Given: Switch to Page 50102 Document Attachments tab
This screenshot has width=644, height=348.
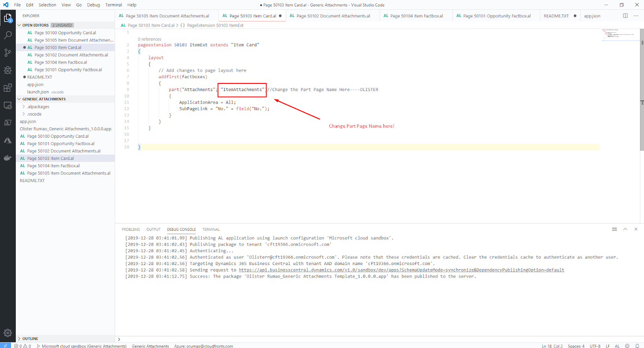Looking at the screenshot, I should [x=332, y=16].
